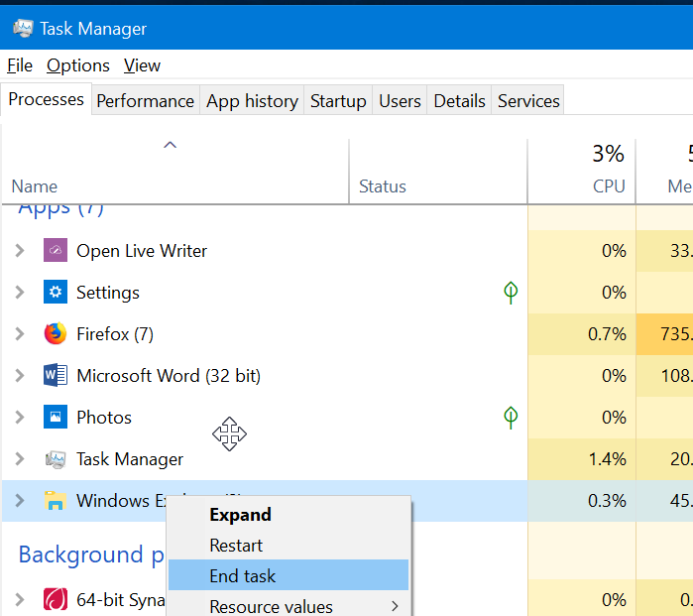Expand the Settings process row
Image resolution: width=693 pixels, height=616 pixels.
[20, 292]
